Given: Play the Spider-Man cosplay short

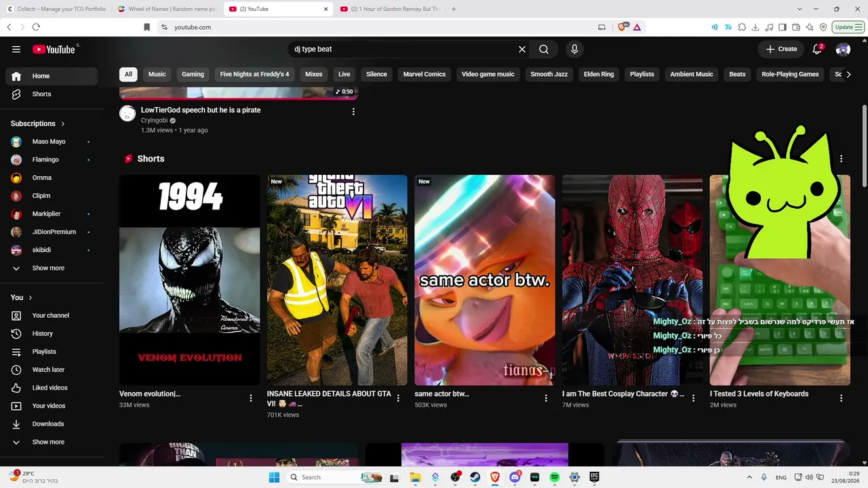Looking at the screenshot, I should click(x=632, y=280).
